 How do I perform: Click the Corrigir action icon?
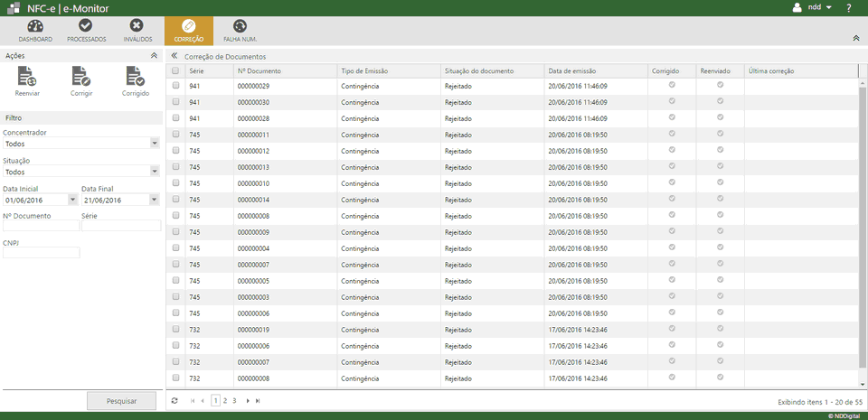(81, 81)
